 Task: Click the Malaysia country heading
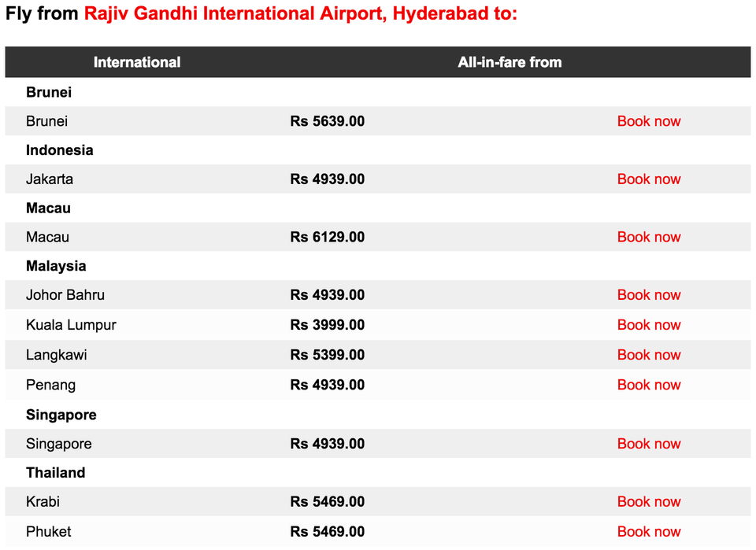point(56,266)
